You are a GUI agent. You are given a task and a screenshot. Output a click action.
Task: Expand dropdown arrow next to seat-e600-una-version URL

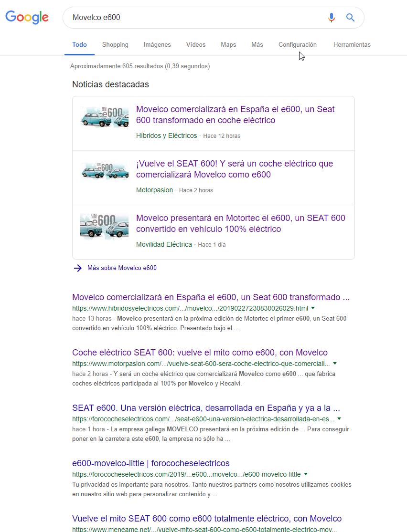pos(339,418)
